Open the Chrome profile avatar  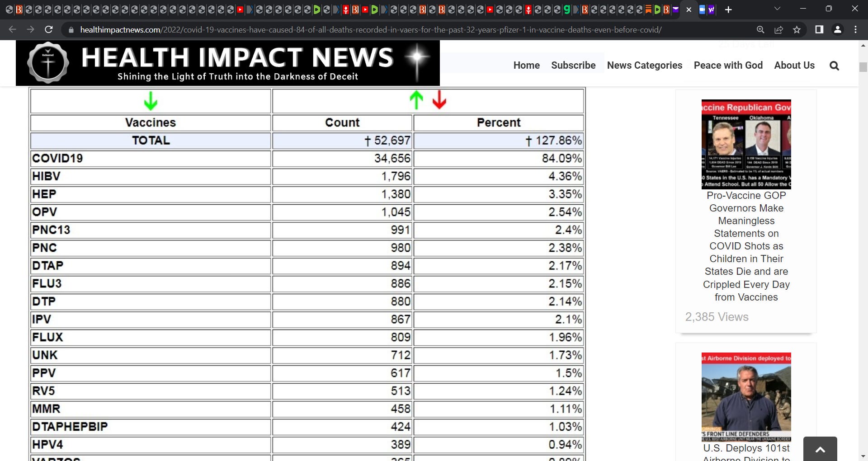[x=837, y=30]
